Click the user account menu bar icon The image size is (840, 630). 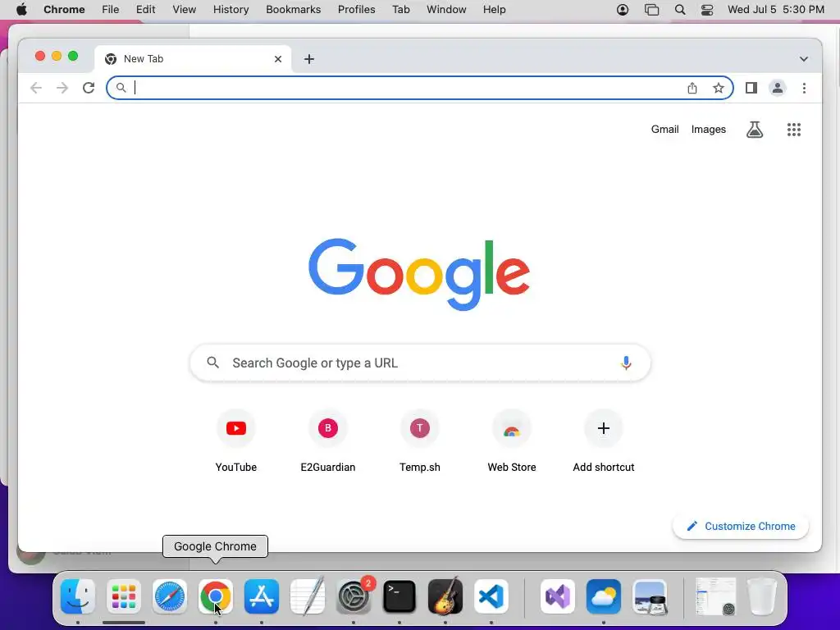pyautogui.click(x=623, y=10)
